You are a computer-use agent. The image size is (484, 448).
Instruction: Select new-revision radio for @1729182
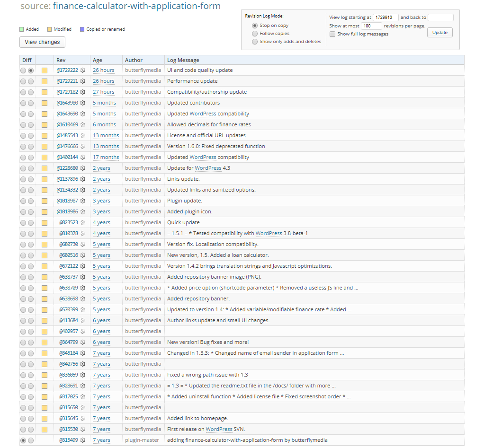[31, 92]
